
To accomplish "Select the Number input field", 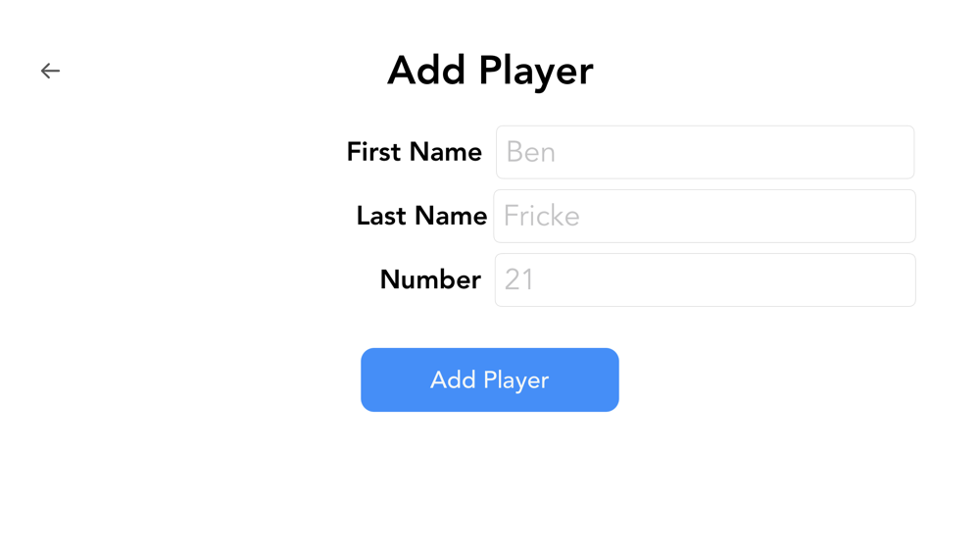I will click(x=705, y=279).
